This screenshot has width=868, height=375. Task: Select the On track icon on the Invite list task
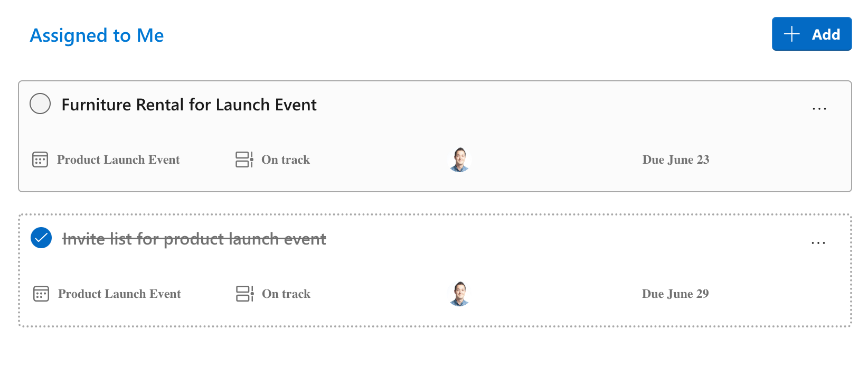(244, 294)
